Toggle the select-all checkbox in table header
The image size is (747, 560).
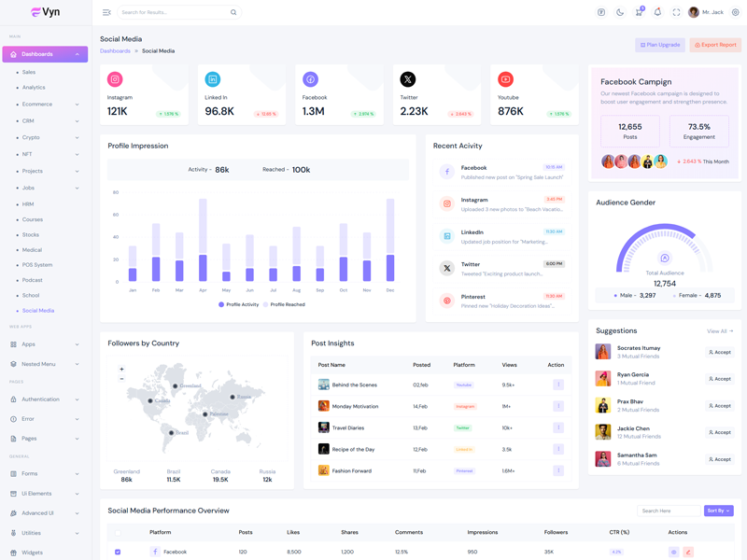click(x=118, y=532)
